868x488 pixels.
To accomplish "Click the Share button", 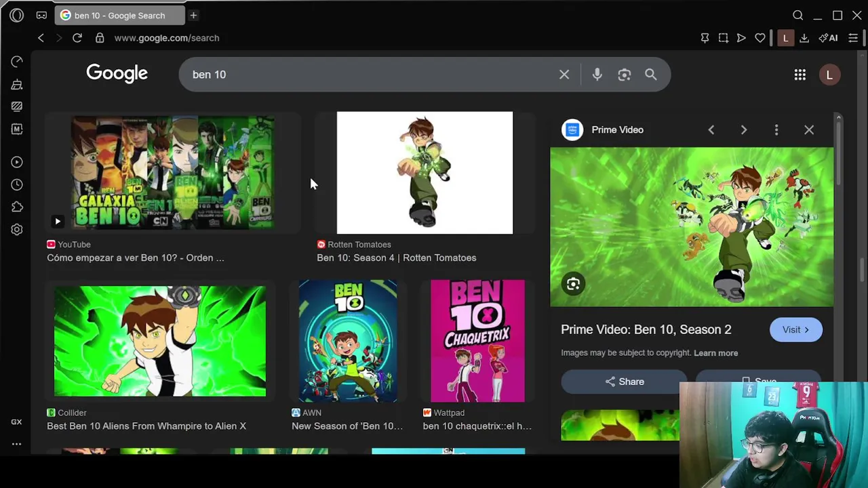I will [x=624, y=382].
